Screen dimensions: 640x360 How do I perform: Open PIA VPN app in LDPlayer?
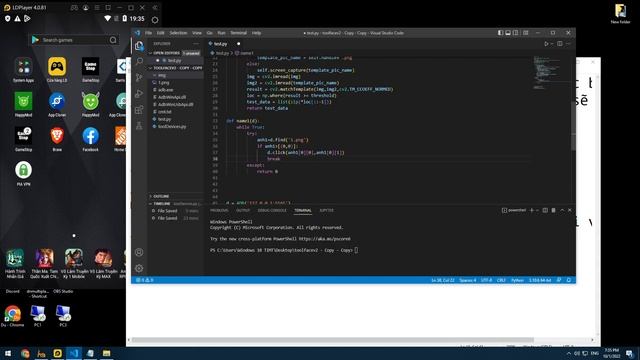click(x=23, y=173)
